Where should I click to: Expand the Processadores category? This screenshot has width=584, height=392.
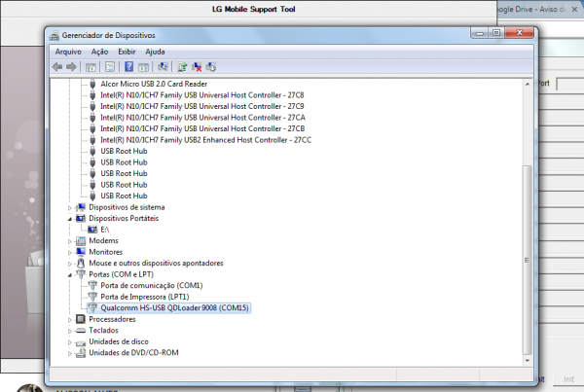[70, 319]
